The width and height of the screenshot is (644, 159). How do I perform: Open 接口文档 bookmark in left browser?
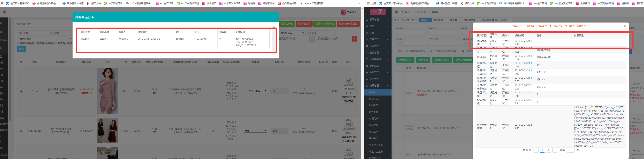[94, 3]
